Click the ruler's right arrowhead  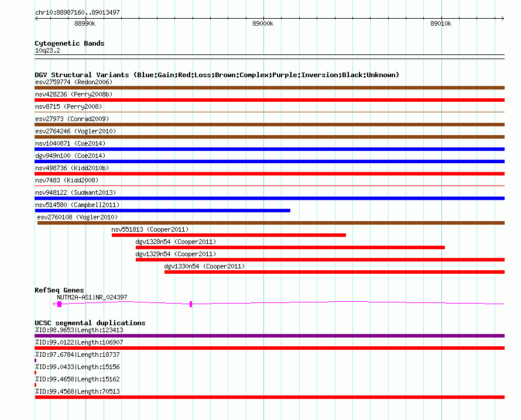coord(503,19)
